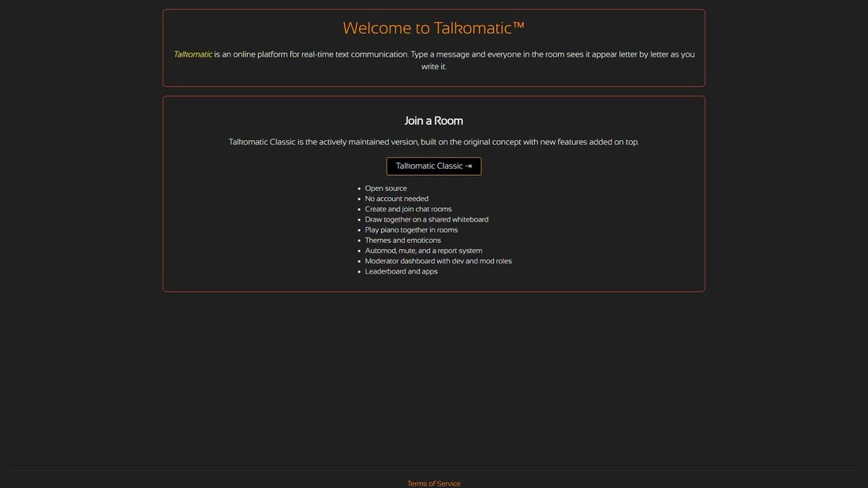
Task: Click 'Moderator dashboard with dev and mod roles'
Action: tap(438, 261)
